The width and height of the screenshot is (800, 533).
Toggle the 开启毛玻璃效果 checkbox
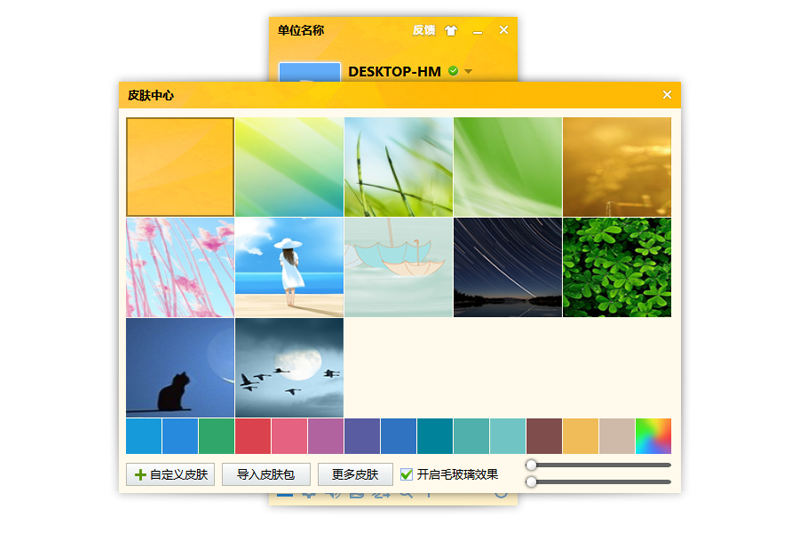click(406, 474)
